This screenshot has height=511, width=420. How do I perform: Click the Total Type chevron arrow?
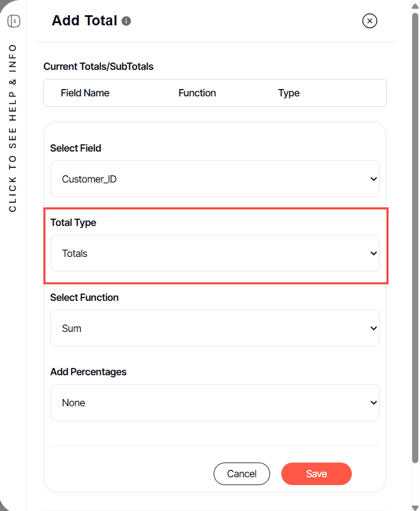point(373,254)
